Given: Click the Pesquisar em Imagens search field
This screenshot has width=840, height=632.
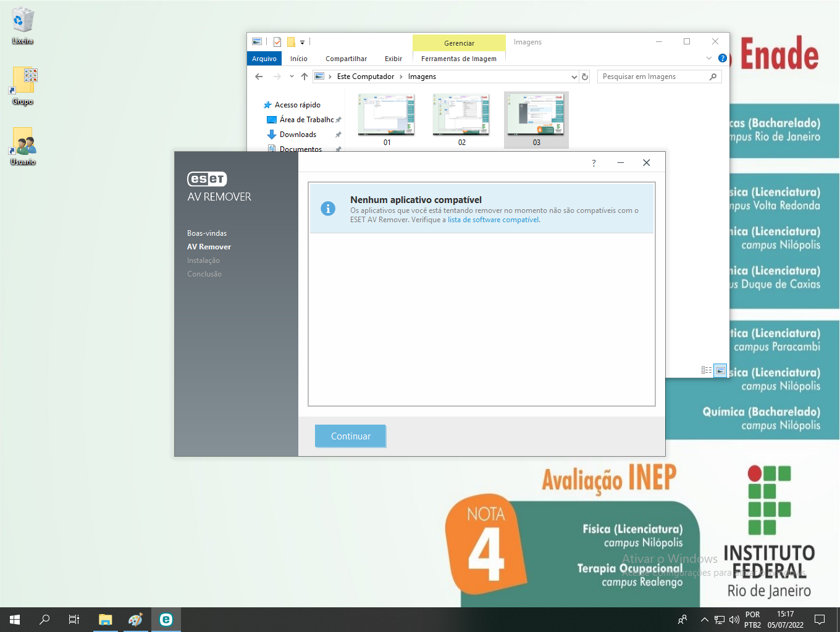Looking at the screenshot, I should pos(653,77).
